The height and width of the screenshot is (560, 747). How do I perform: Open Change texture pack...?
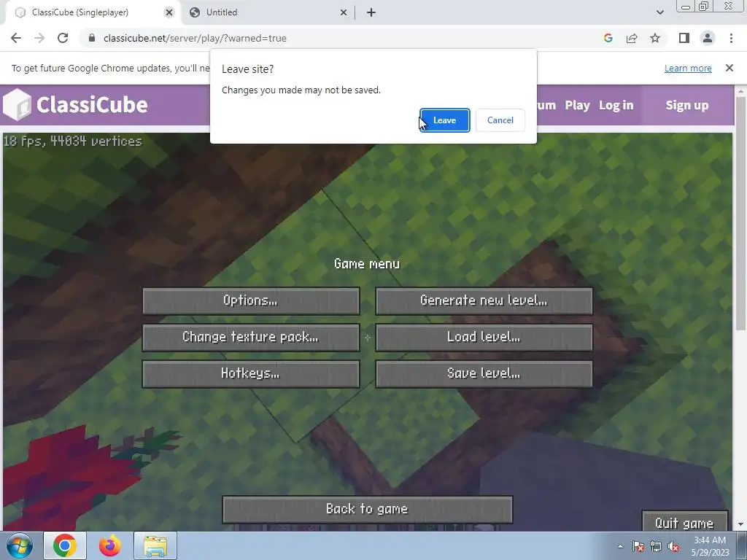(x=251, y=338)
